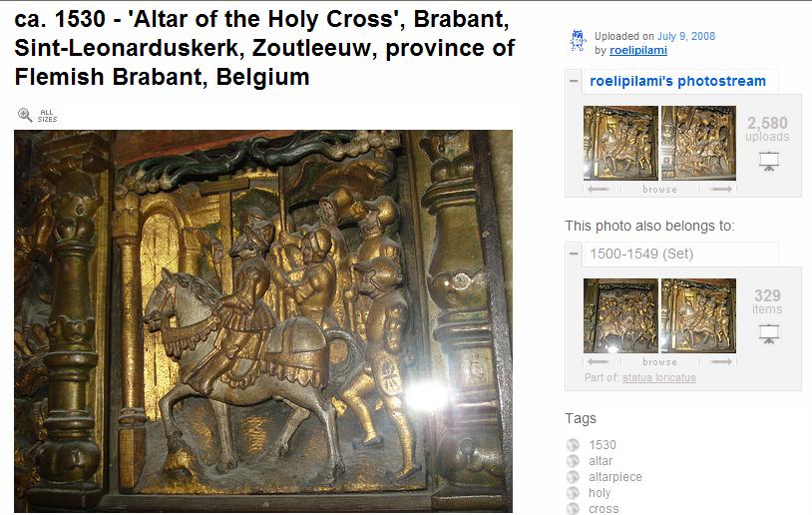Viewport: 812px width, 515px height.
Task: Click globe icon beside altar tag
Action: click(573, 460)
